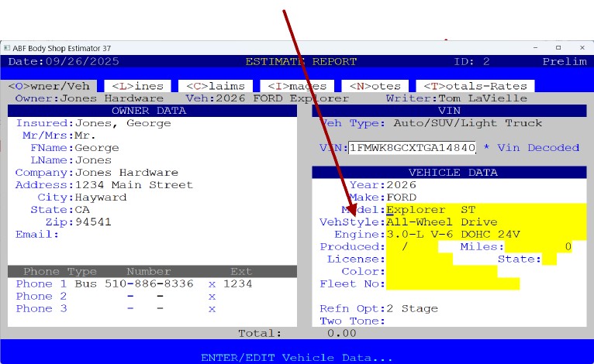Click the vehicle Color field
This screenshot has height=364, width=594.
coord(441,272)
